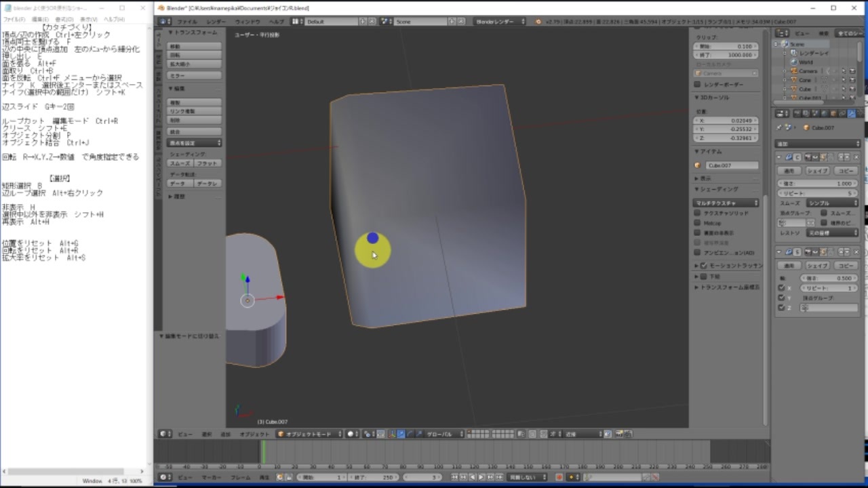Click the World globe icon in outliner
This screenshot has height=488, width=868.
click(x=794, y=62)
